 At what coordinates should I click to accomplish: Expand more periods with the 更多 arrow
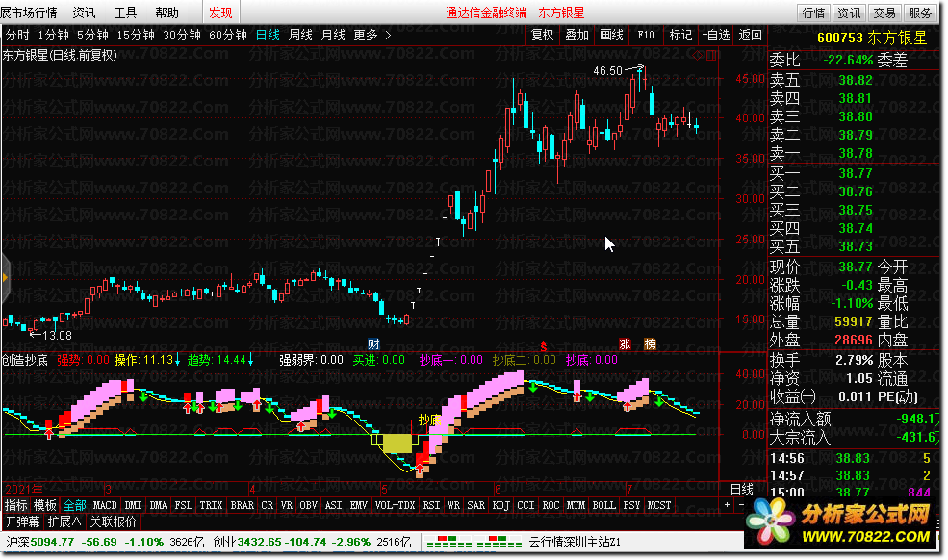[x=388, y=35]
